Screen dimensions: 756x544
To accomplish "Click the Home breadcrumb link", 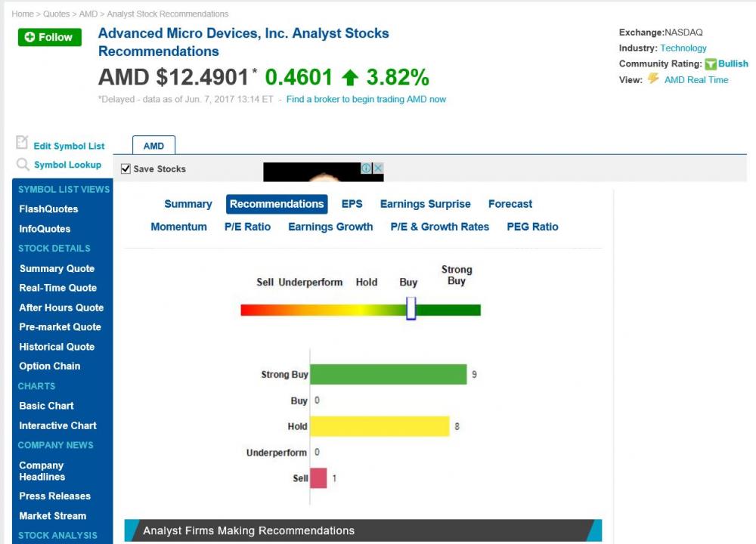I will point(23,14).
